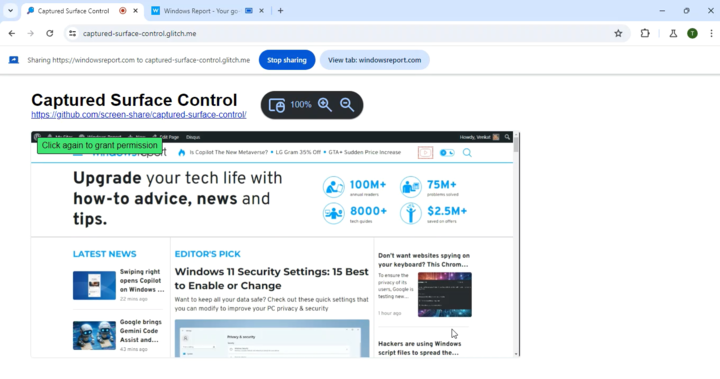Click View tab: windowsreport.com button
The height and width of the screenshot is (379, 720).
click(374, 60)
